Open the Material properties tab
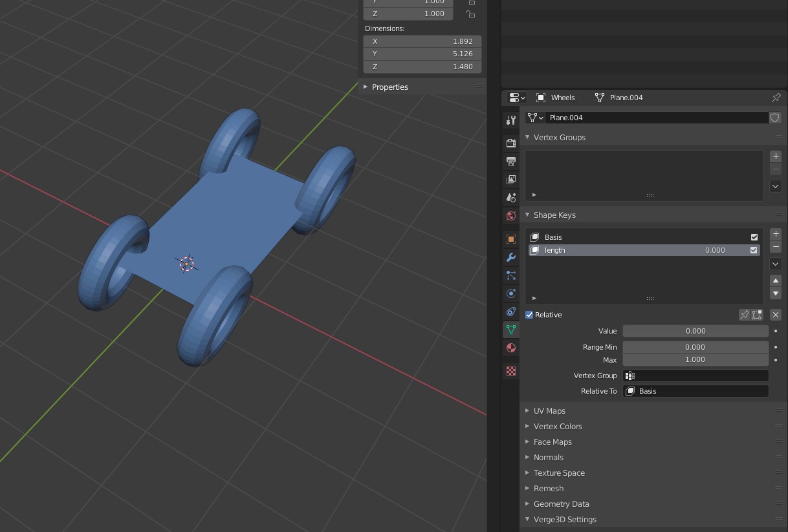The width and height of the screenshot is (788, 532). tap(511, 348)
